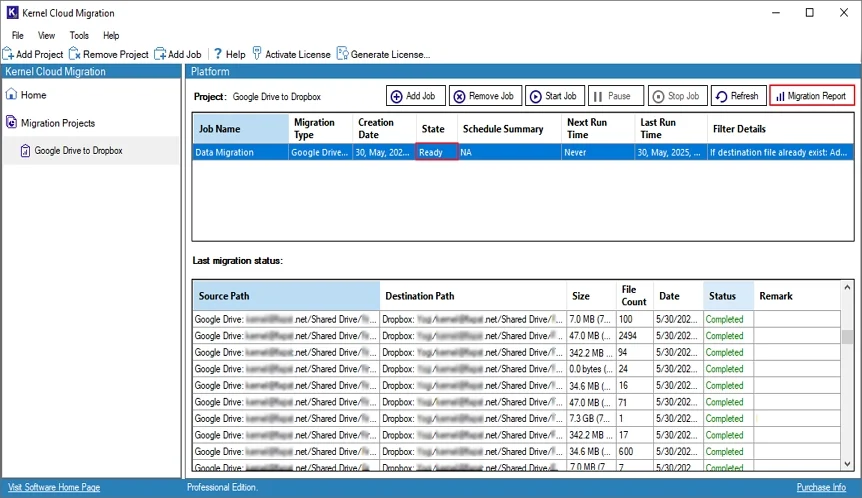Click the NA schedule summary cell
The height and width of the screenshot is (498, 862).
(510, 152)
